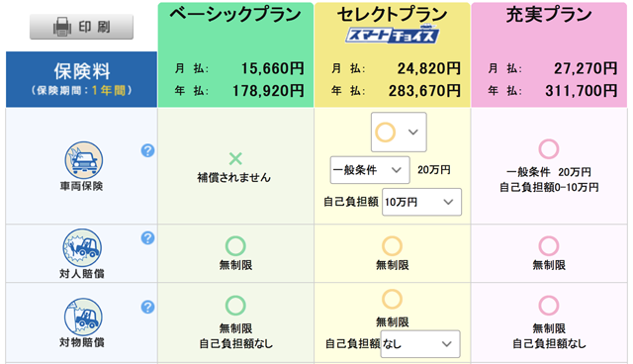Open help for 対物賠償

[x=147, y=307]
